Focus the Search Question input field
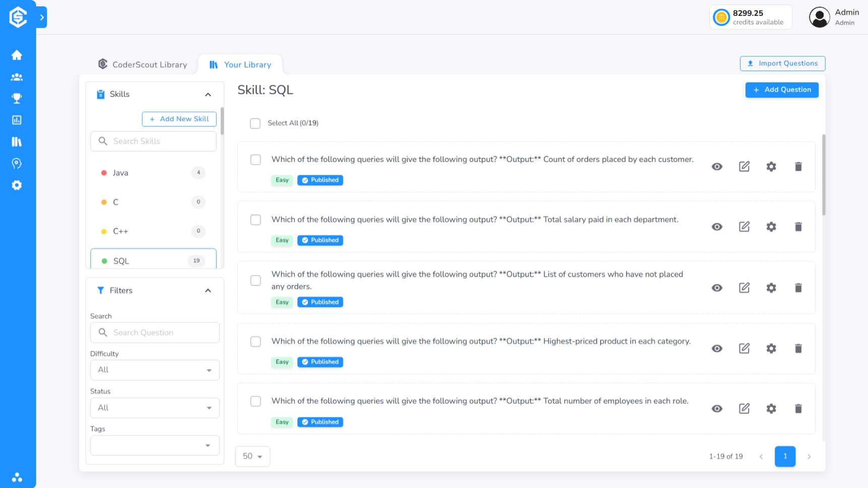Screen dimensions: 868x488 [161, 333]
